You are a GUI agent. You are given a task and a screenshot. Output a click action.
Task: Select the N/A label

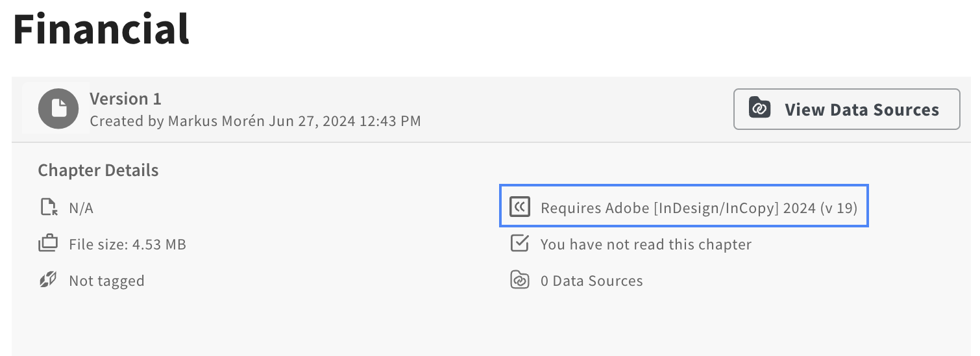click(81, 209)
